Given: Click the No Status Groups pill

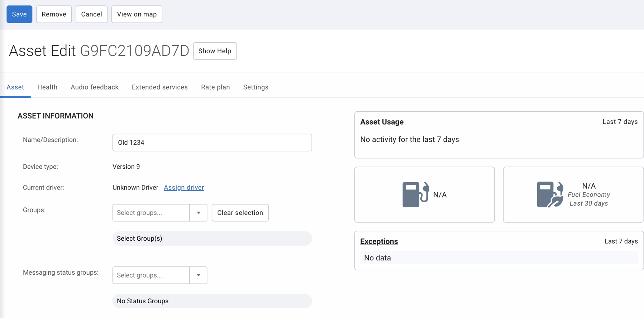Looking at the screenshot, I should point(212,301).
